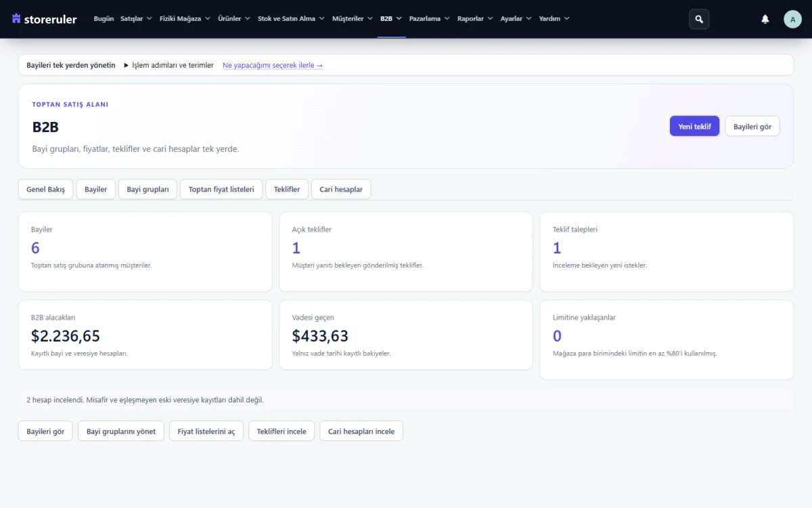This screenshot has height=508, width=812.
Task: Open the Yardım dropdown menu
Action: [x=554, y=19]
